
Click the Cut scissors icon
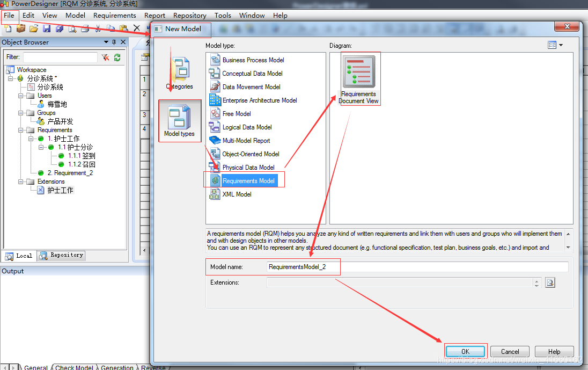[x=98, y=28]
